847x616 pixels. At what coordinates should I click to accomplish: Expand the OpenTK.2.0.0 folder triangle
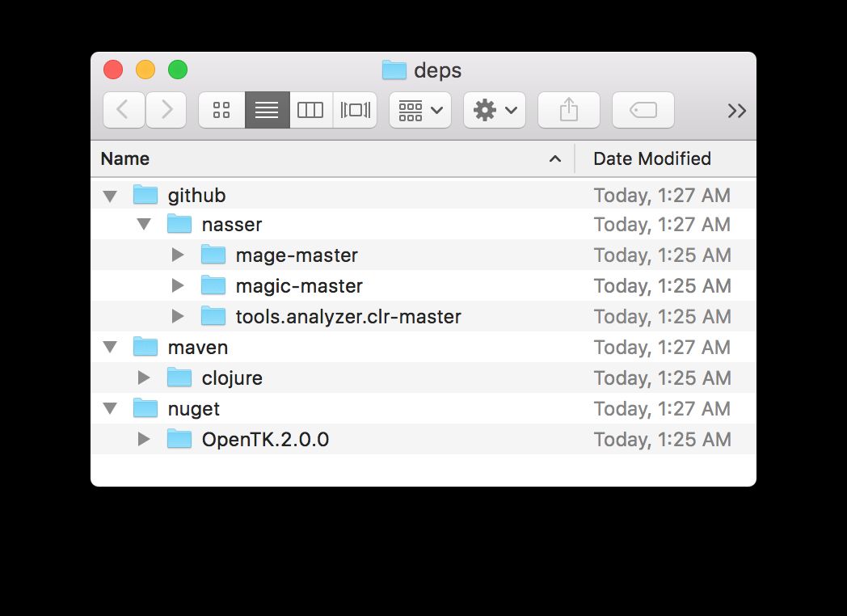click(144, 439)
